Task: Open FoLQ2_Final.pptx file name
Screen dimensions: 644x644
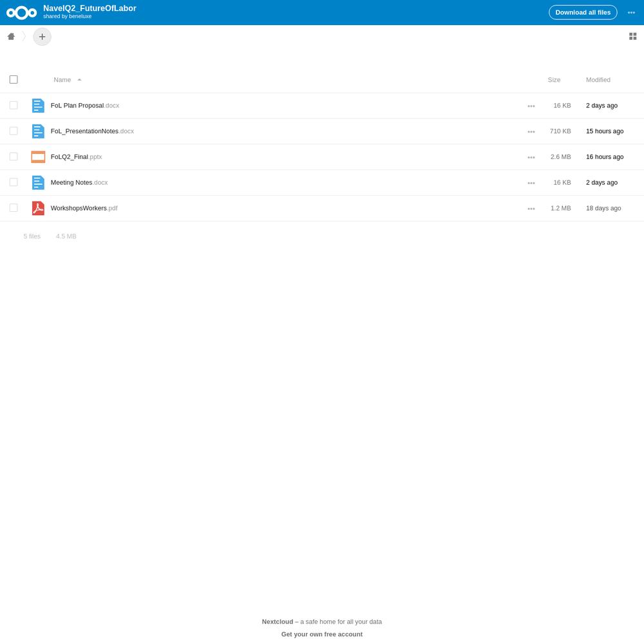Action: tap(77, 157)
